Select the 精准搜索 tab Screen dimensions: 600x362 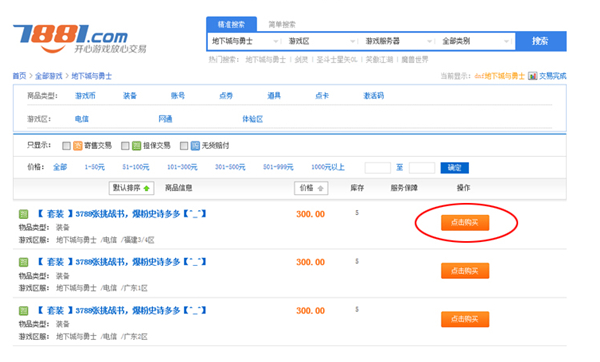[232, 24]
